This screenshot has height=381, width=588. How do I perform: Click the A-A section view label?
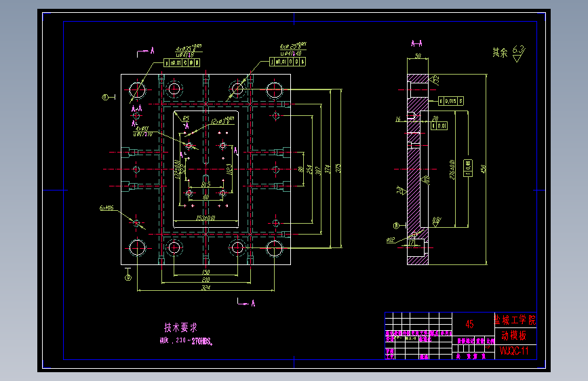point(416,43)
